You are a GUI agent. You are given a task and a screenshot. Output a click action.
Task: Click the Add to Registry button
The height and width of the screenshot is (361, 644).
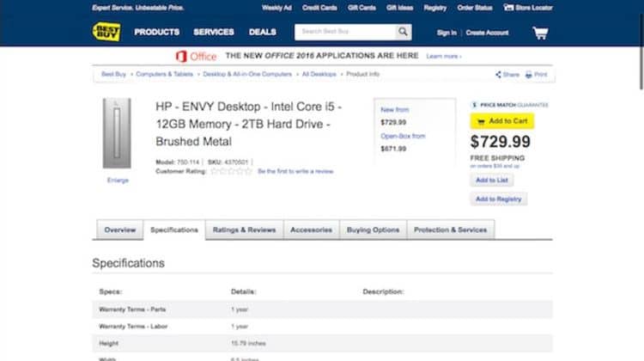[x=499, y=199]
